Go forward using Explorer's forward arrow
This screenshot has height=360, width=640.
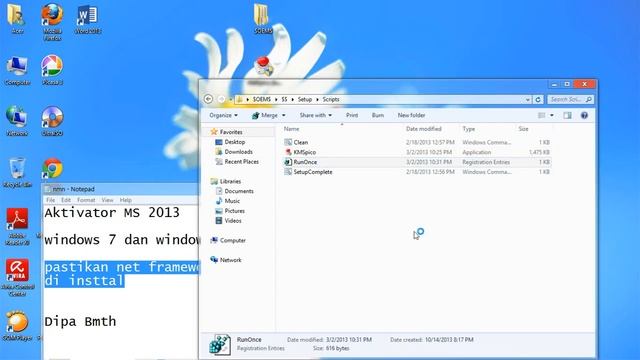click(221, 99)
